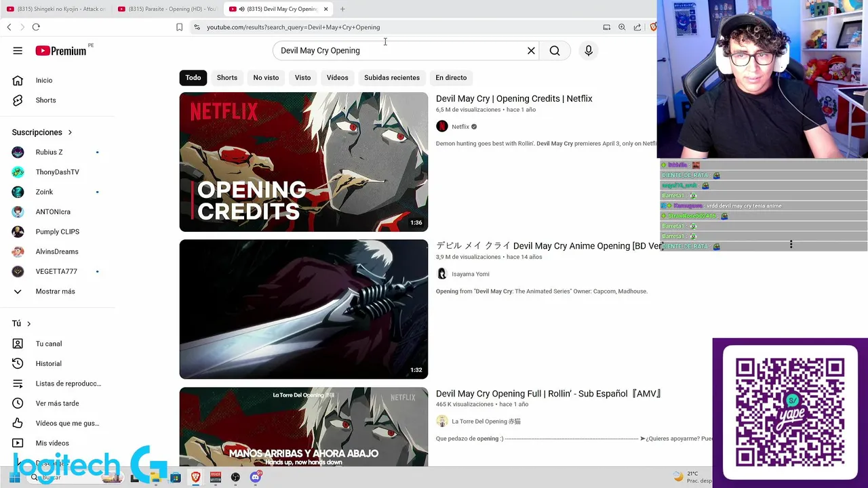
Task: Go back with the browser back arrow
Action: pyautogui.click(x=9, y=27)
